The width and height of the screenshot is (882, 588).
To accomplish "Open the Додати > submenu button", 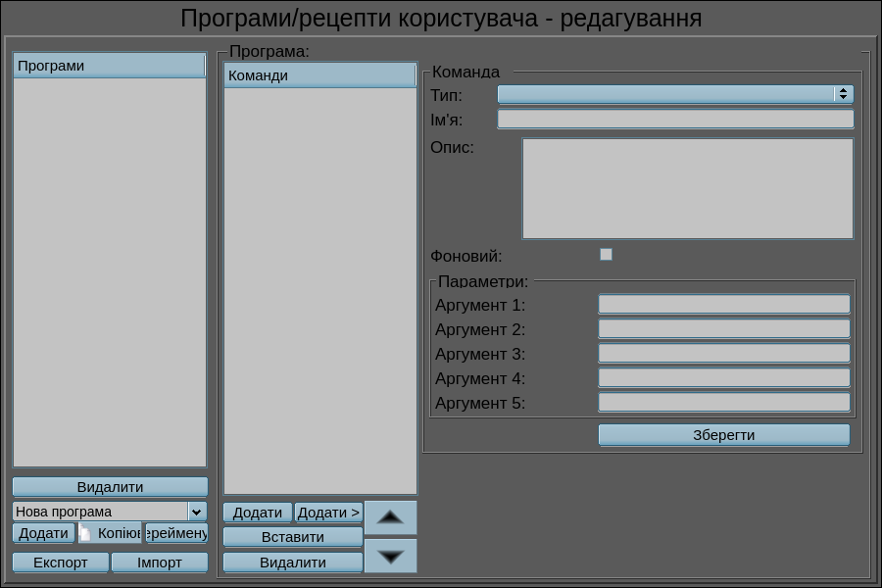I will (x=328, y=513).
